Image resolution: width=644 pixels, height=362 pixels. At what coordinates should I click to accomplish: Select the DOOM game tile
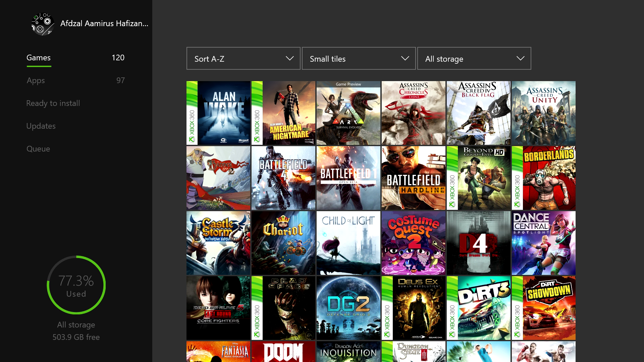(x=283, y=352)
